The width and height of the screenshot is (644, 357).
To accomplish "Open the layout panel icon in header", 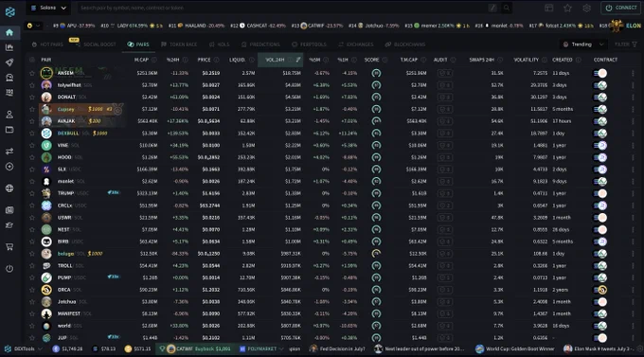I will (548, 8).
